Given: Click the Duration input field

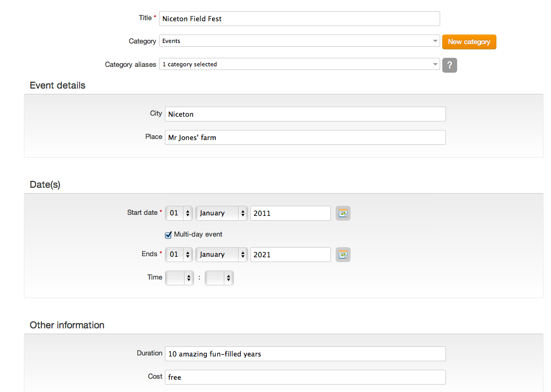Looking at the screenshot, I should point(305,354).
